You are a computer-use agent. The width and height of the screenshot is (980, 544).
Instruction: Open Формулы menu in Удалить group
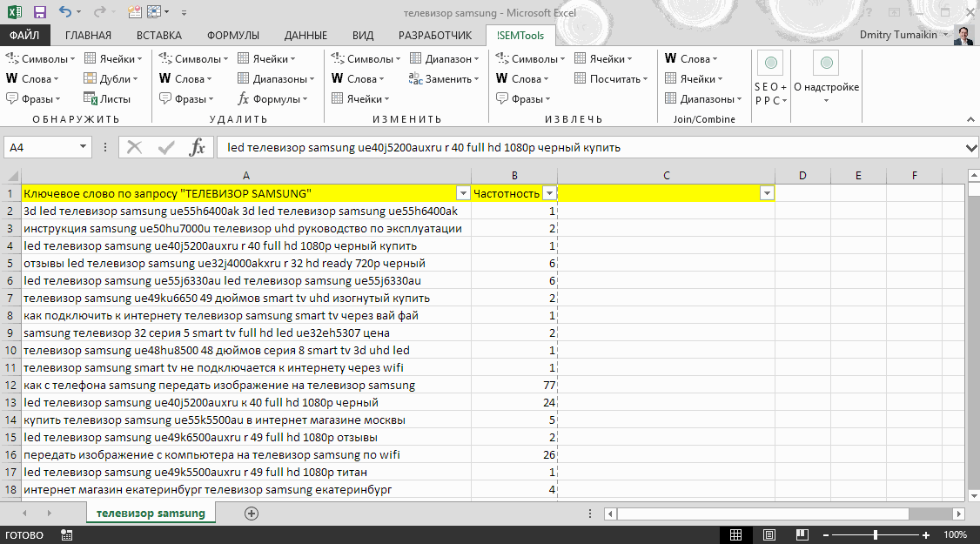[x=272, y=99]
